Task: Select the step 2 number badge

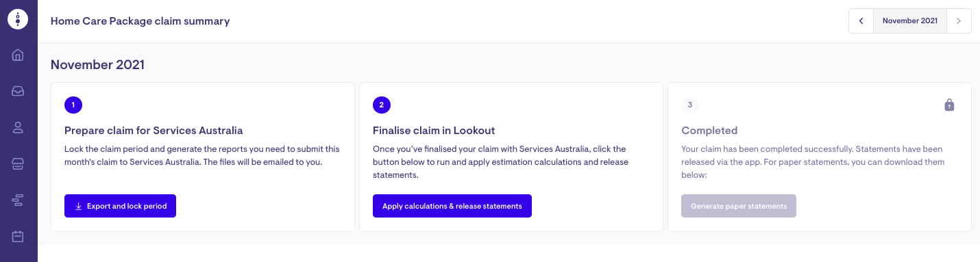Action: coord(382,105)
